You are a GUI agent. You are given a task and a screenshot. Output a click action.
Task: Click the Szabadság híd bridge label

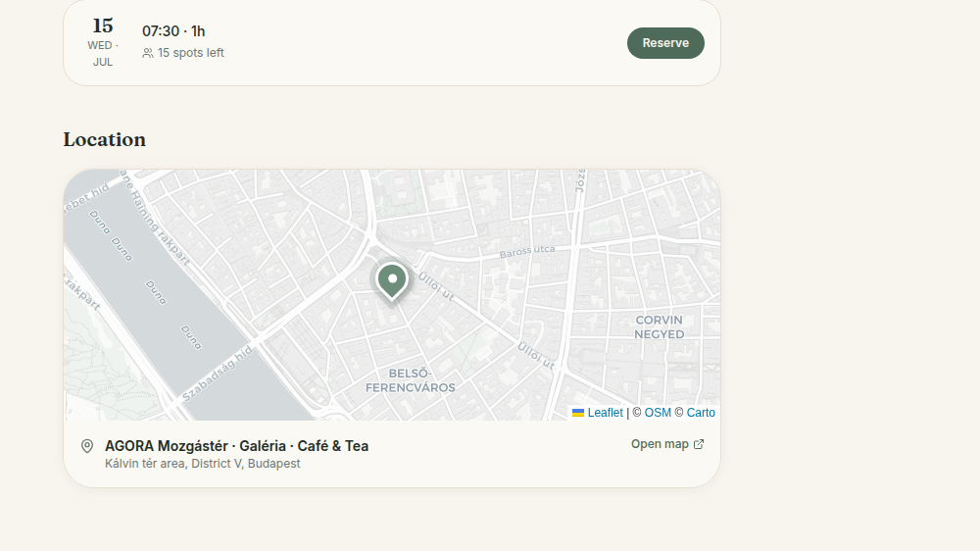tap(218, 374)
